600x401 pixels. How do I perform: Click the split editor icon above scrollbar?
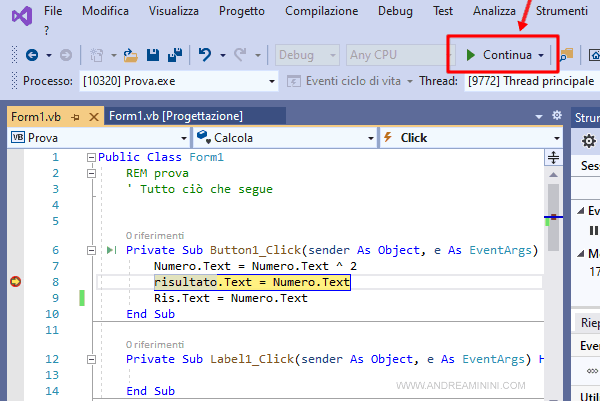[x=553, y=157]
